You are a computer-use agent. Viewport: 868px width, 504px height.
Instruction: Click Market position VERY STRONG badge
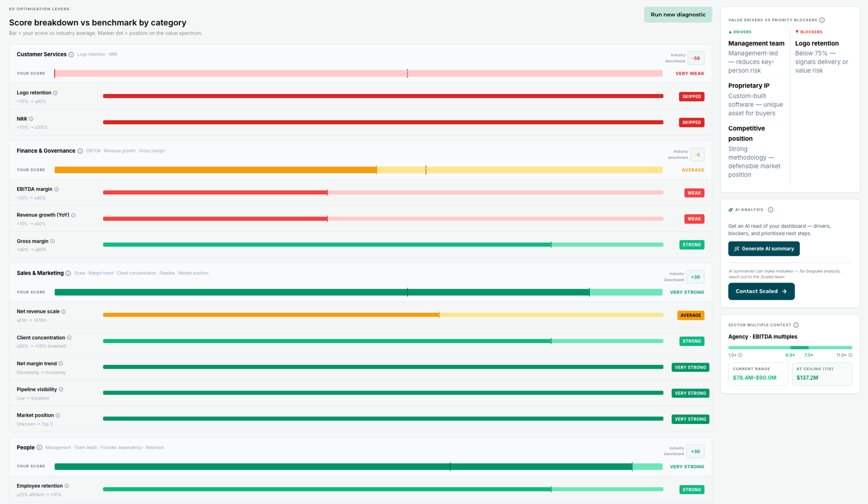click(x=690, y=419)
